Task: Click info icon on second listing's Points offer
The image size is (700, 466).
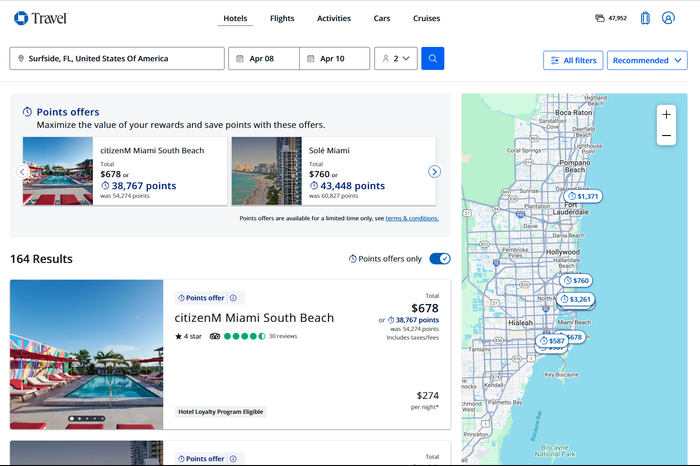Action: tap(233, 459)
